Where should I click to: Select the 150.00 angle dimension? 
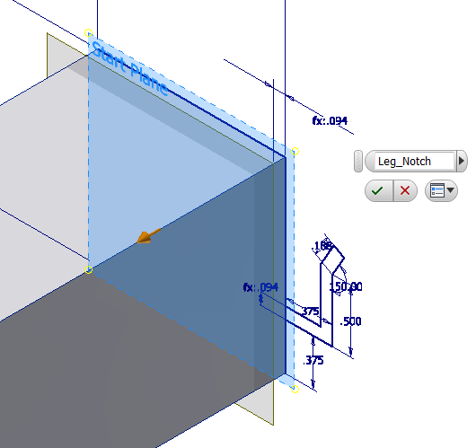coord(346,286)
